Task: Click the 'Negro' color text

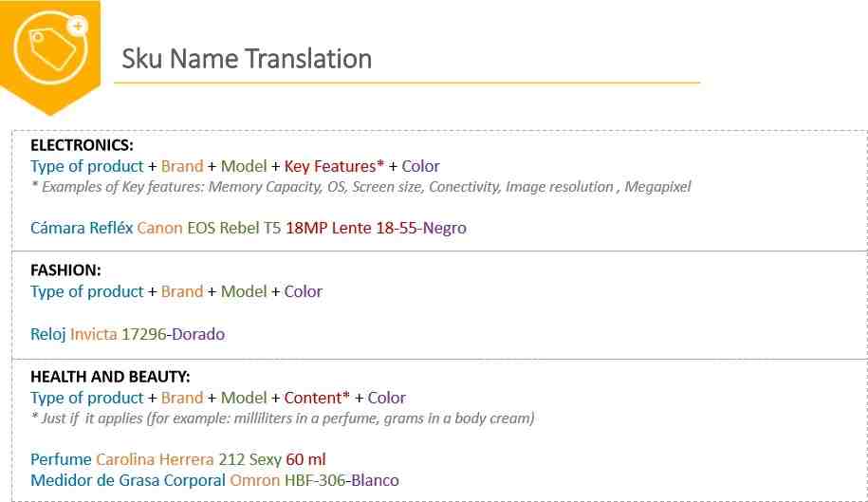Action: (x=445, y=228)
